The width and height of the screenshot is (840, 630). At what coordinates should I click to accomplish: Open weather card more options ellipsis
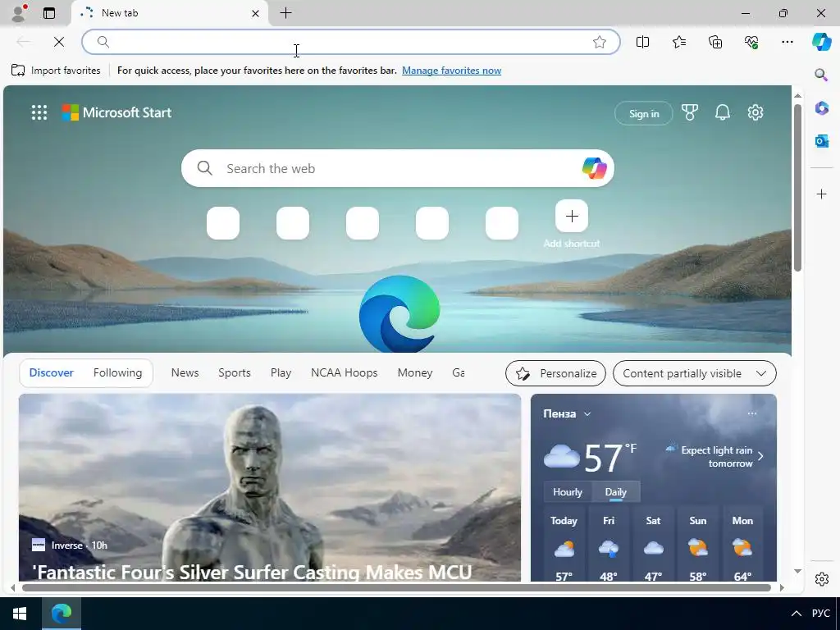(751, 413)
